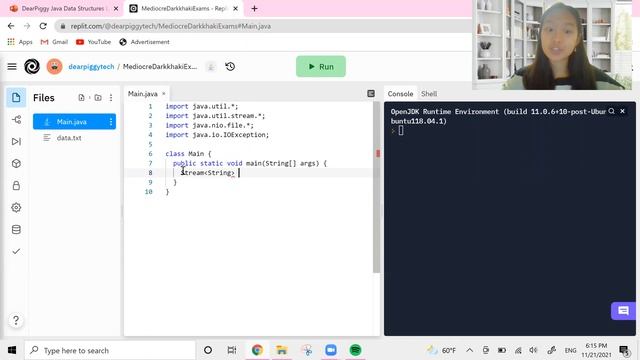The width and height of the screenshot is (640, 360).
Task: Search within the console output
Action: coord(611,111)
